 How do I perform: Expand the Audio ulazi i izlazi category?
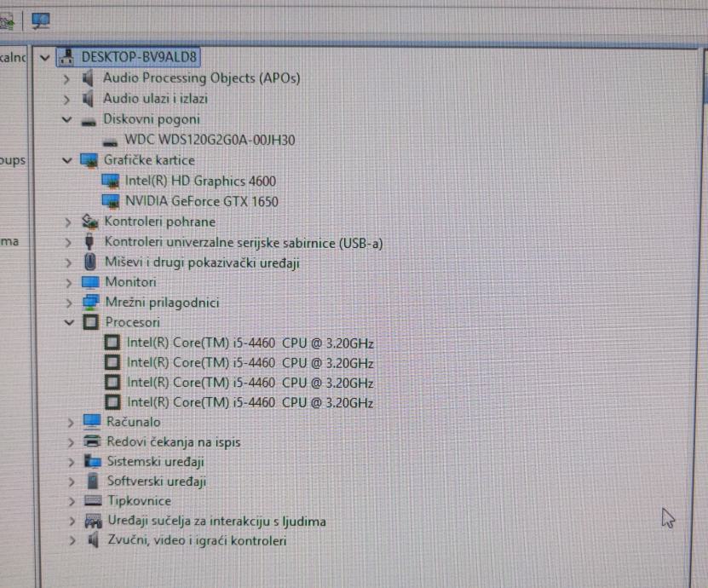click(66, 100)
